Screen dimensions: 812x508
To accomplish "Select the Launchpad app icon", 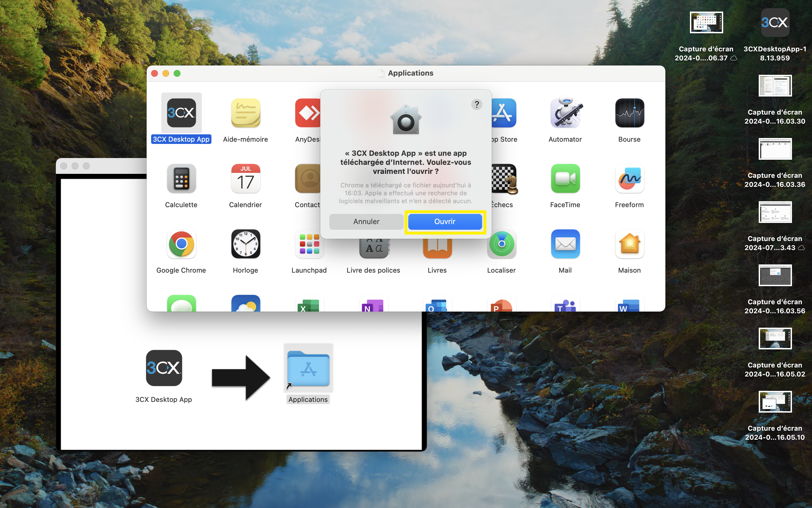I will tap(309, 244).
